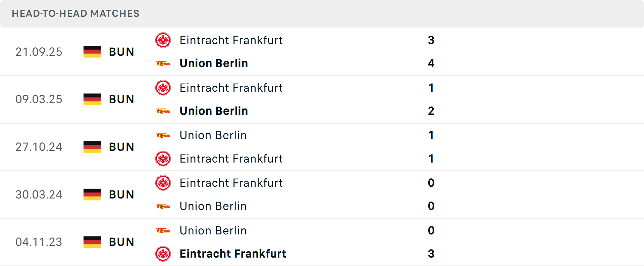
Task: Click the HEAD-TO-HEAD MATCHES header
Action: [75, 14]
